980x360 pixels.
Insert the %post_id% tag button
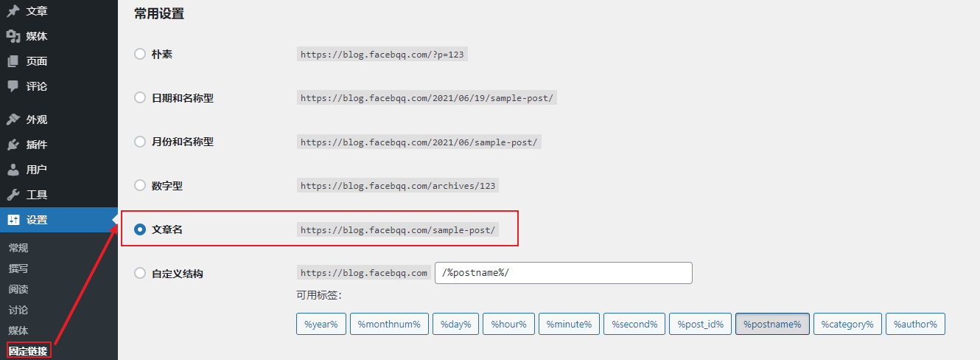coord(701,324)
